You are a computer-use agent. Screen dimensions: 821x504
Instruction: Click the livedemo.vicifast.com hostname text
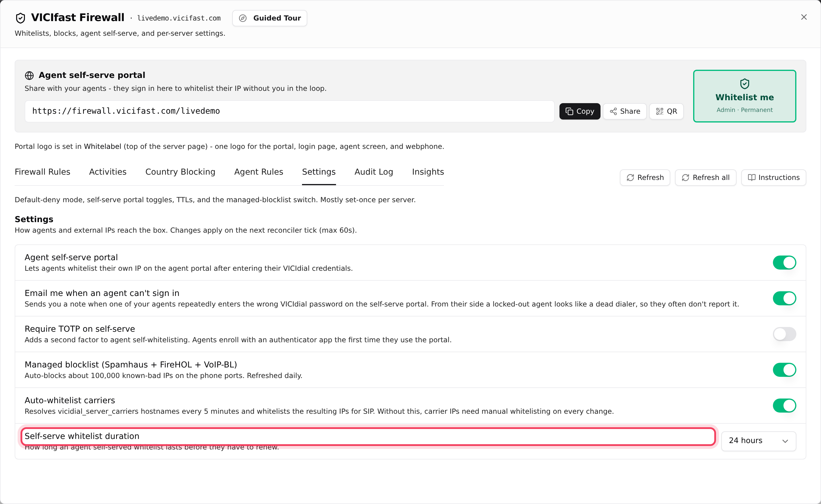click(x=179, y=18)
